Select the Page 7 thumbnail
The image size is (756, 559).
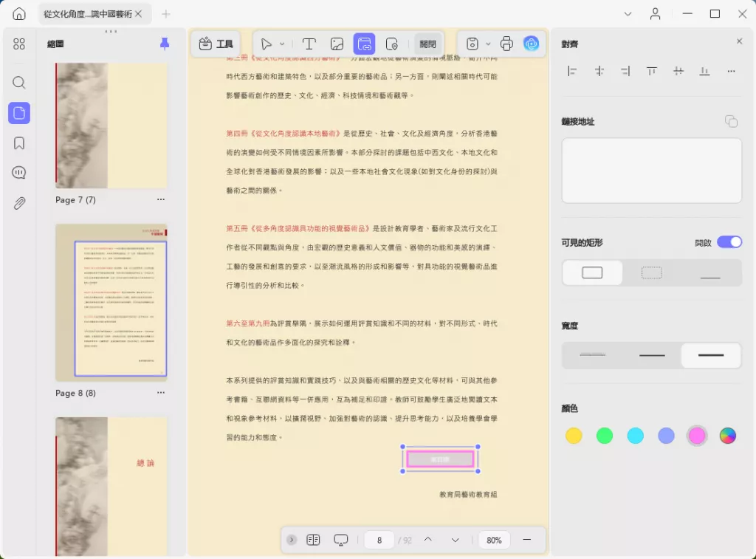(111, 126)
